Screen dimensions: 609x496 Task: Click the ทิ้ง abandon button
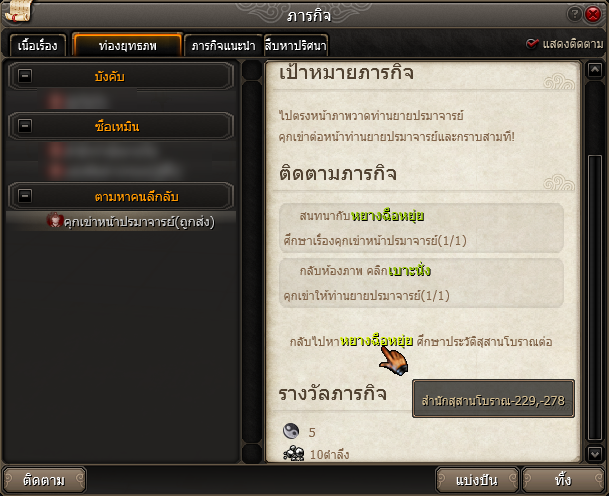(x=563, y=480)
